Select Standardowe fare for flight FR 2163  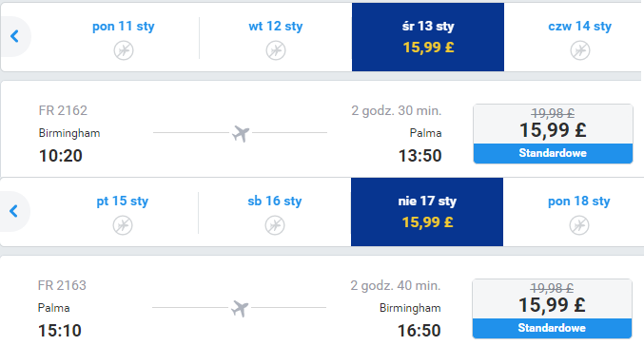552,328
